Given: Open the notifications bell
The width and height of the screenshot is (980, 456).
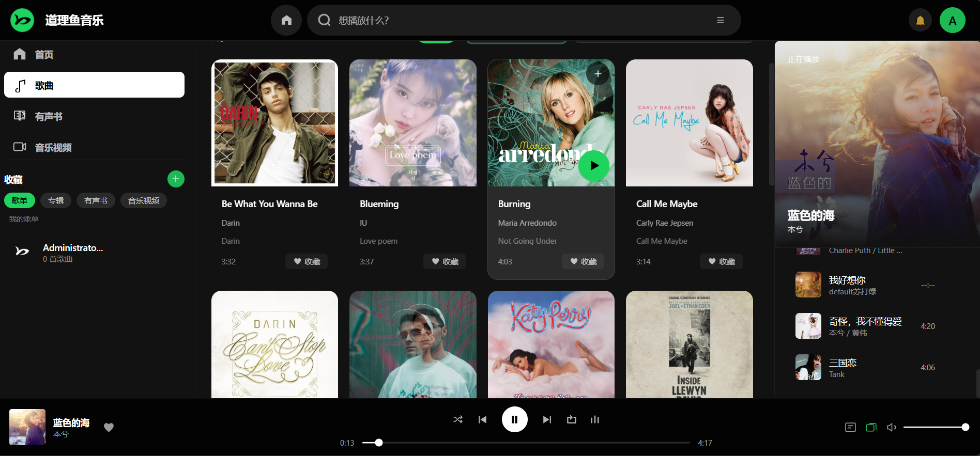Looking at the screenshot, I should [x=920, y=21].
